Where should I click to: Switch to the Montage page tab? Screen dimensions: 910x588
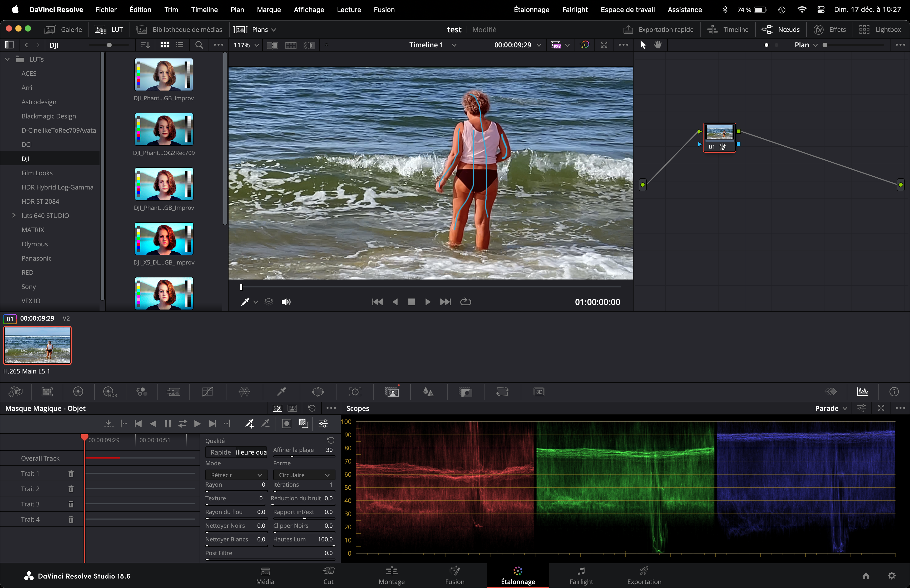pos(392,576)
